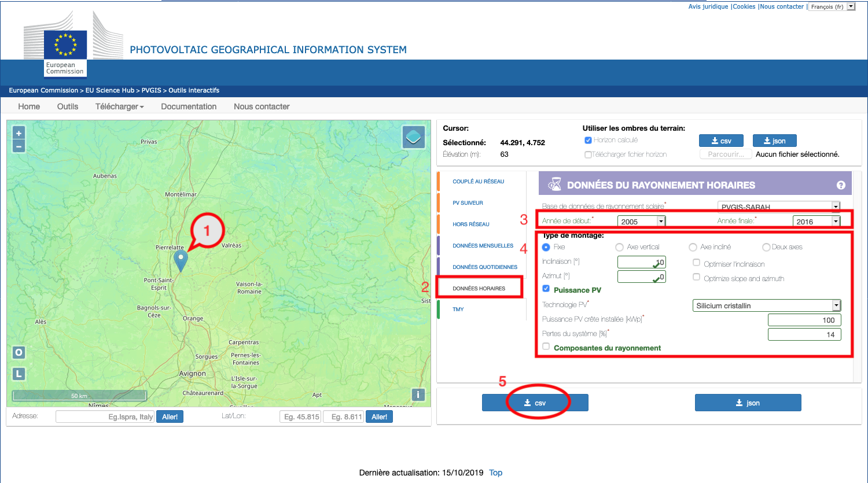Open the Télécharger menu dropdown
Screen dimensions: 868x483
119,106
